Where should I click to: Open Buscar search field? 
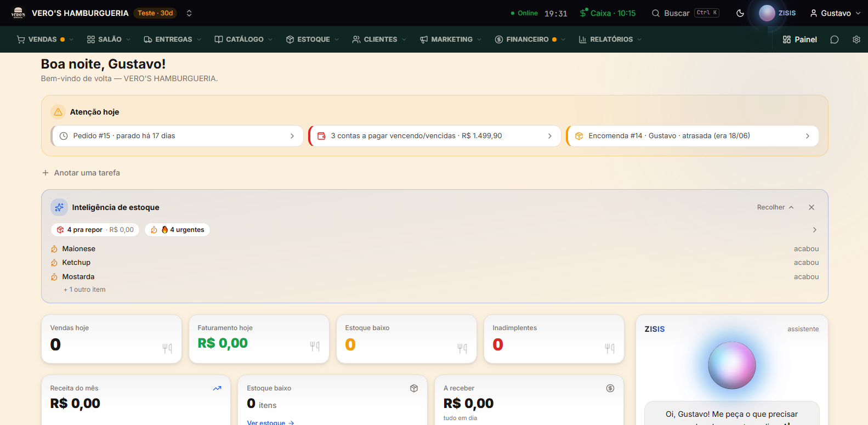685,13
